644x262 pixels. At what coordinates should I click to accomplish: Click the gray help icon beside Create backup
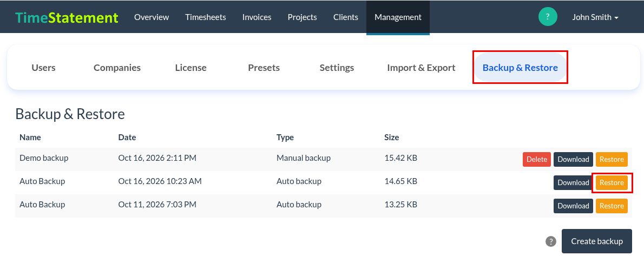pyautogui.click(x=551, y=241)
